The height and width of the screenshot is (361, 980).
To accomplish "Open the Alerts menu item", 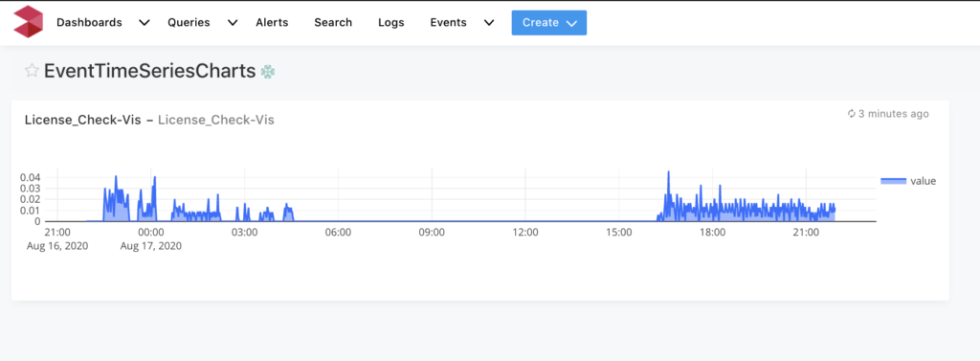I will [x=272, y=23].
